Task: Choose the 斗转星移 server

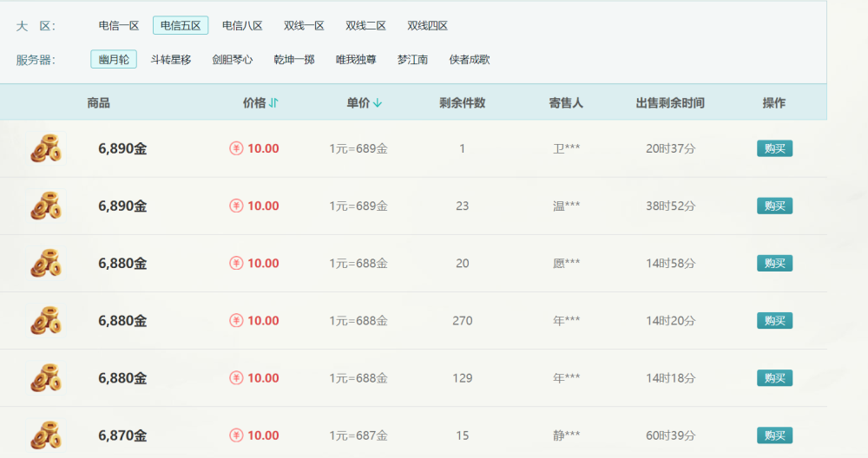Action: click(170, 60)
